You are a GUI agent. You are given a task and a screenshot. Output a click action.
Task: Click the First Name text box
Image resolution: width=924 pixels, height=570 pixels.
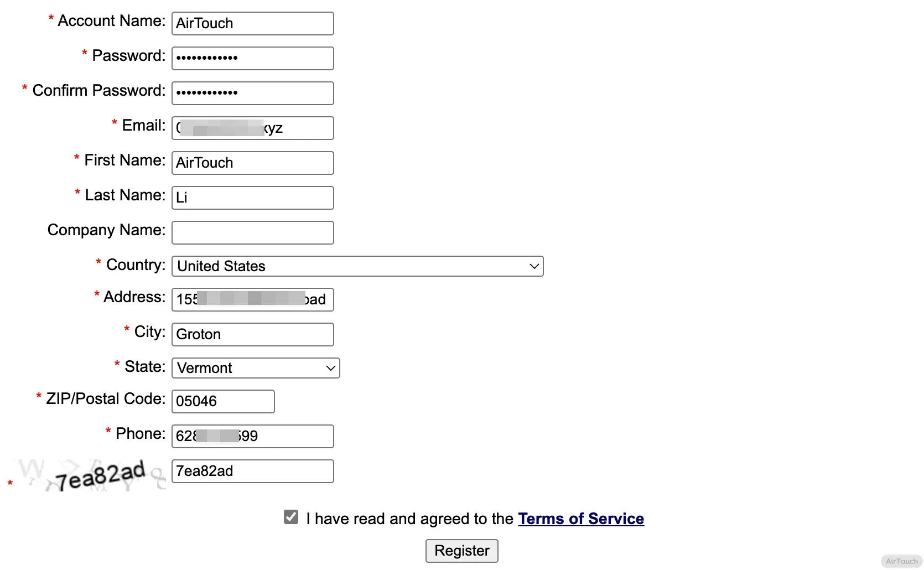click(252, 163)
